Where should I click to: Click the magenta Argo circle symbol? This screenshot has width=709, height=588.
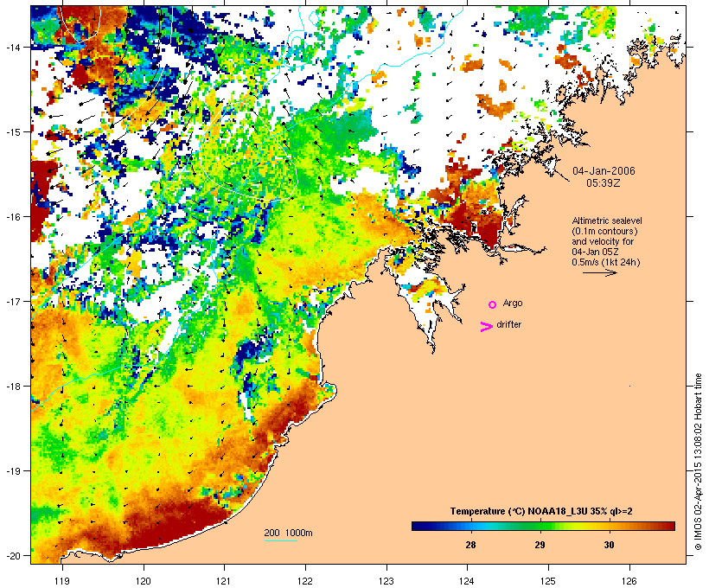(x=493, y=304)
